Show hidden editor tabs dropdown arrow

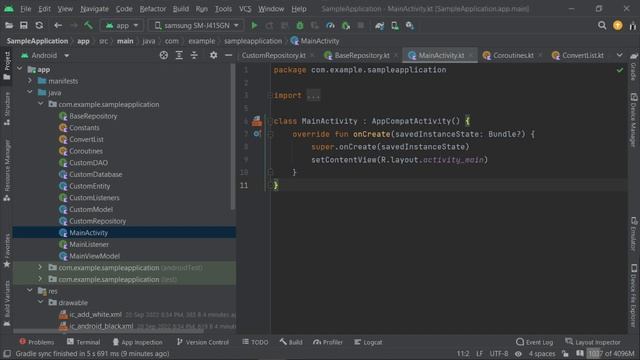pyautogui.click(x=620, y=55)
